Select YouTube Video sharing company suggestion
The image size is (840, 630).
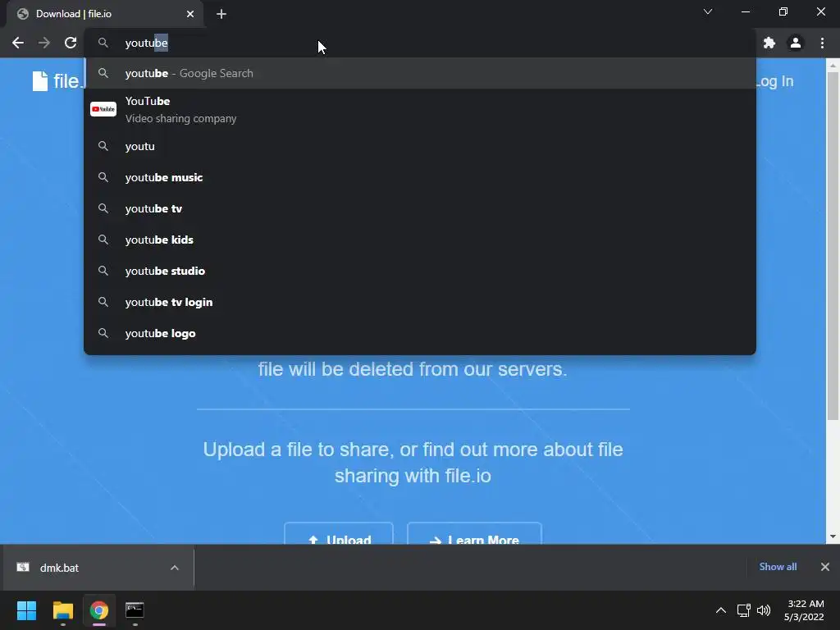(x=420, y=109)
